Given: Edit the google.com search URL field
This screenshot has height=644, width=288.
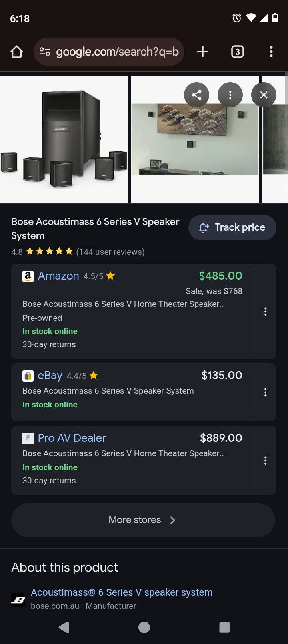Looking at the screenshot, I should (117, 52).
